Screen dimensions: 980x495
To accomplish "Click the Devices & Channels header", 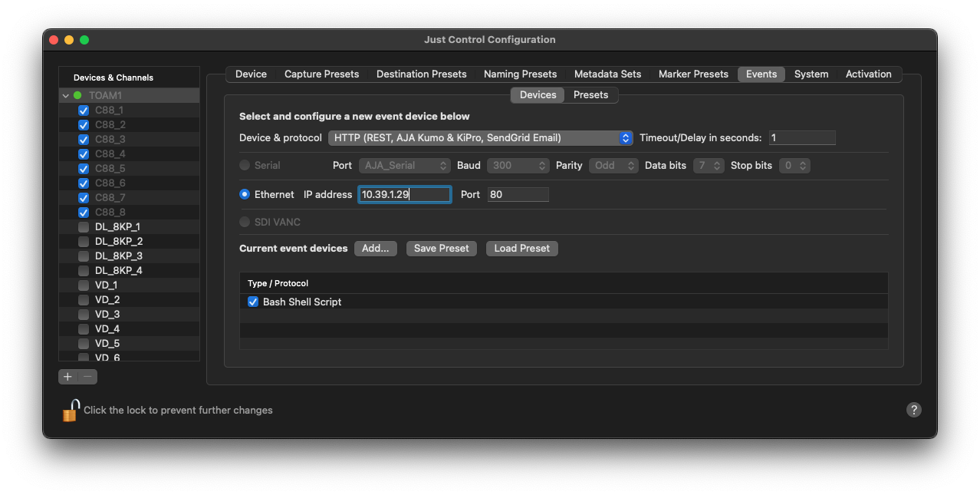I will tap(113, 78).
